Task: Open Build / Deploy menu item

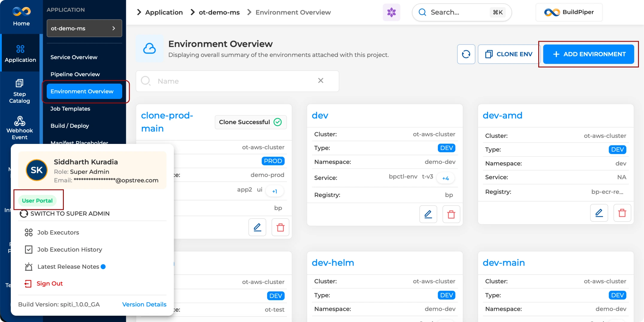Action: click(69, 126)
